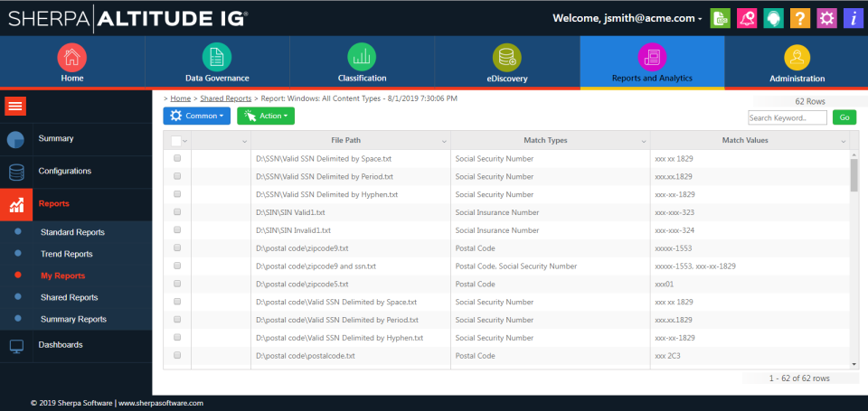Click the Dashboards monitor icon
The height and width of the screenshot is (411, 868).
coord(16,346)
